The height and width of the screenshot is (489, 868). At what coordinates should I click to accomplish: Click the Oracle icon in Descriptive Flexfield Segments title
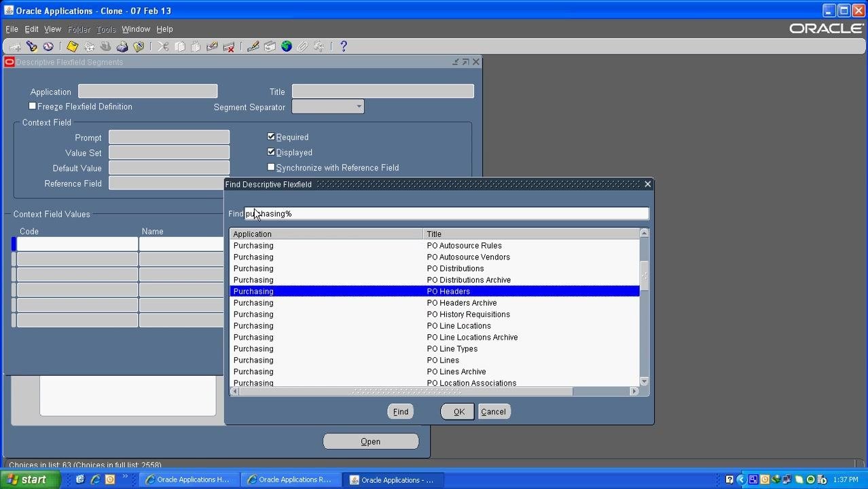[9, 62]
